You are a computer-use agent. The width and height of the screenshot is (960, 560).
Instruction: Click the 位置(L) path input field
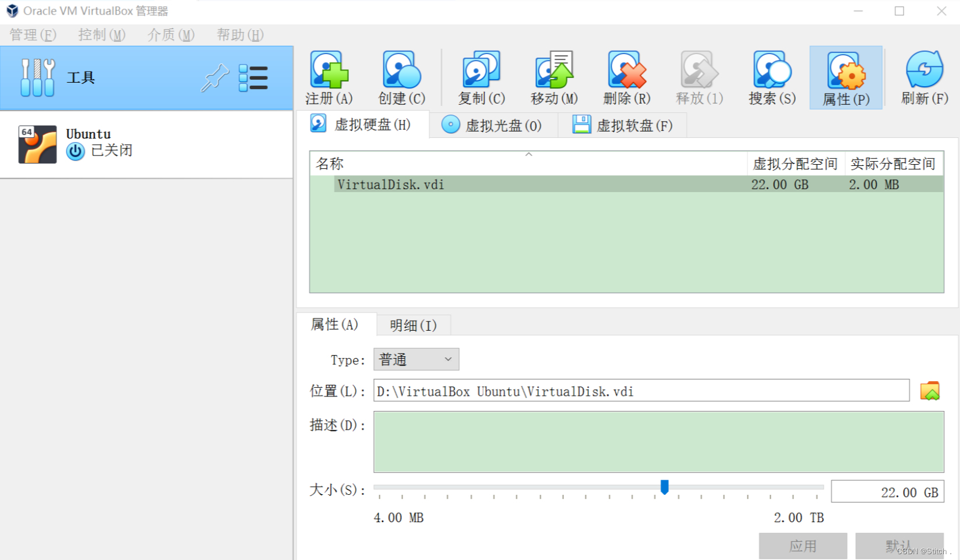tap(641, 391)
